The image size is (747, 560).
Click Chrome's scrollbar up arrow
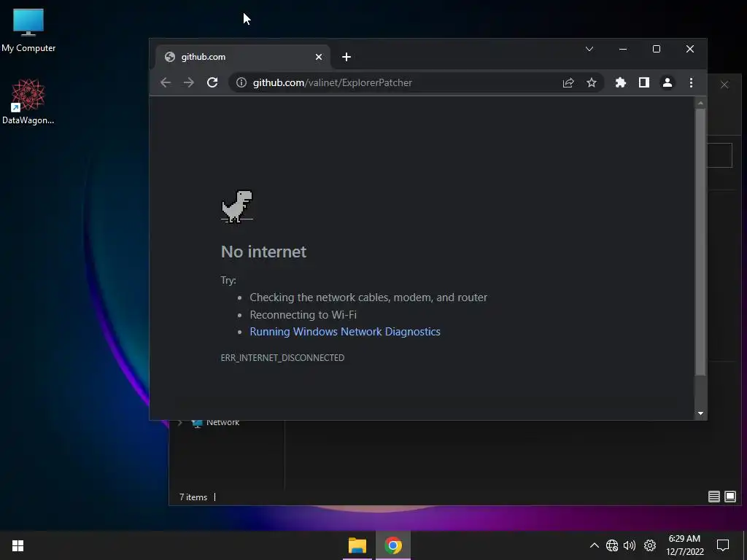(700, 102)
